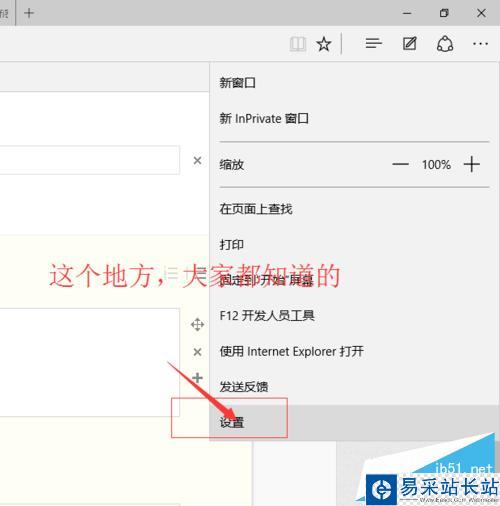Choose 在页面上查找 from menu
This screenshot has width=500, height=506.
355,209
